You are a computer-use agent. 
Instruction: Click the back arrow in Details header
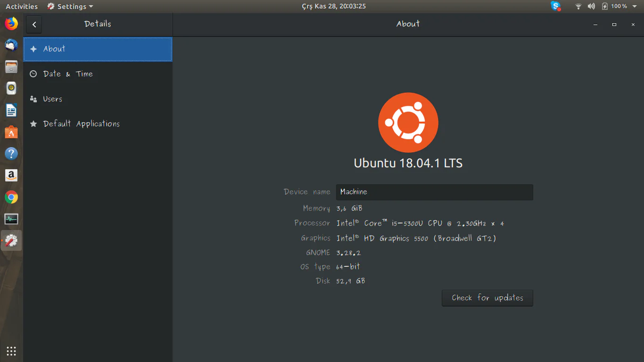pyautogui.click(x=34, y=25)
